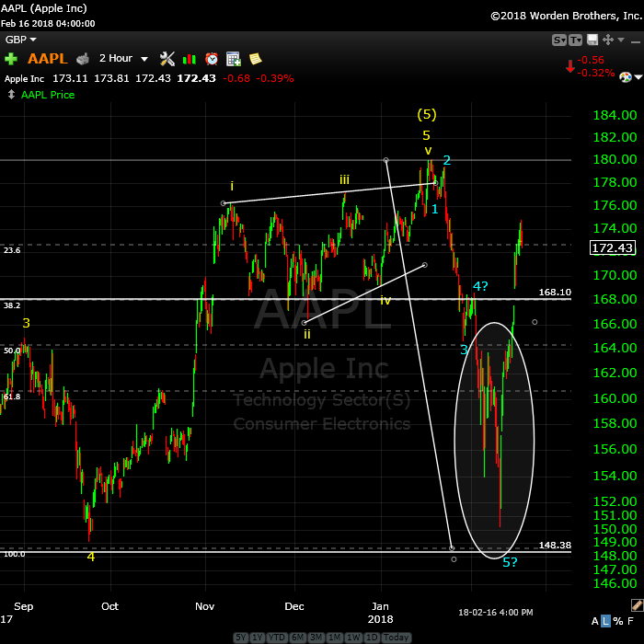Click the Apple Inc company name text
This screenshot has width=644, height=644.
click(x=24, y=79)
